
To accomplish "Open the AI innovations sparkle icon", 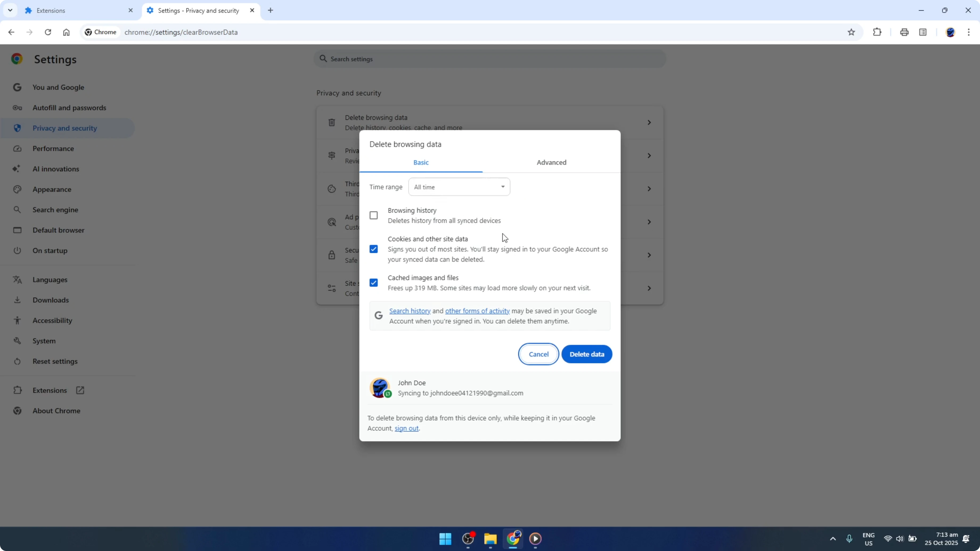I will 17,169.
